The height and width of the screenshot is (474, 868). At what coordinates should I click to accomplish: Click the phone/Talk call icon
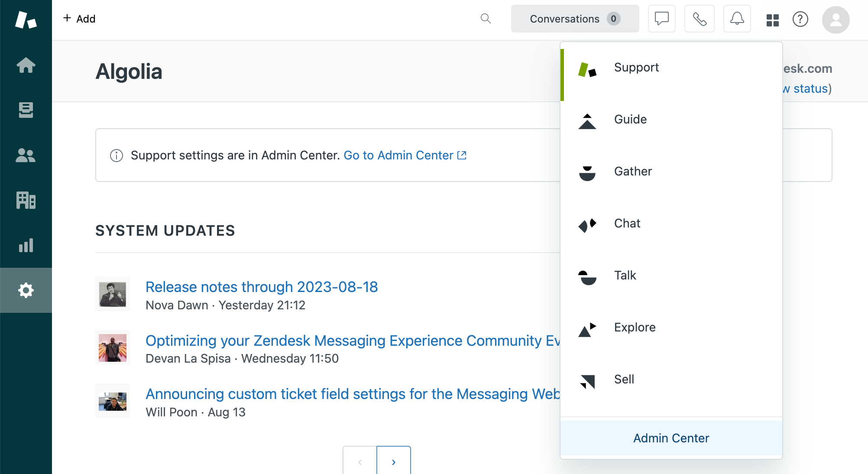700,19
